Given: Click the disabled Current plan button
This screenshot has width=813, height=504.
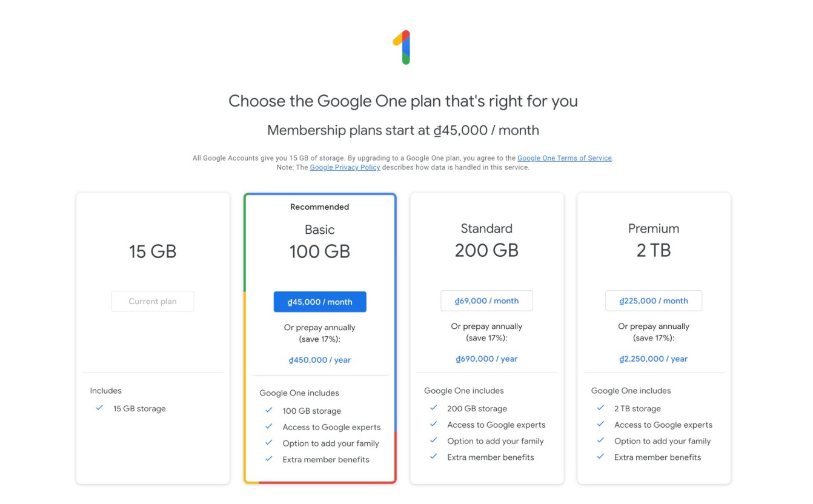Looking at the screenshot, I should 153,302.
